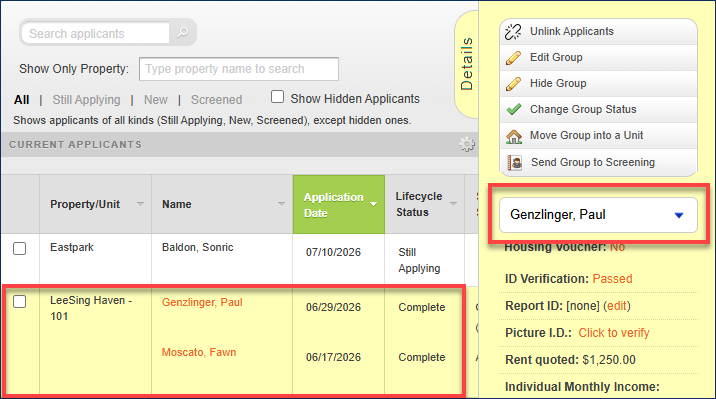
Task: Click the Housing Voucher No value
Action: tap(617, 247)
